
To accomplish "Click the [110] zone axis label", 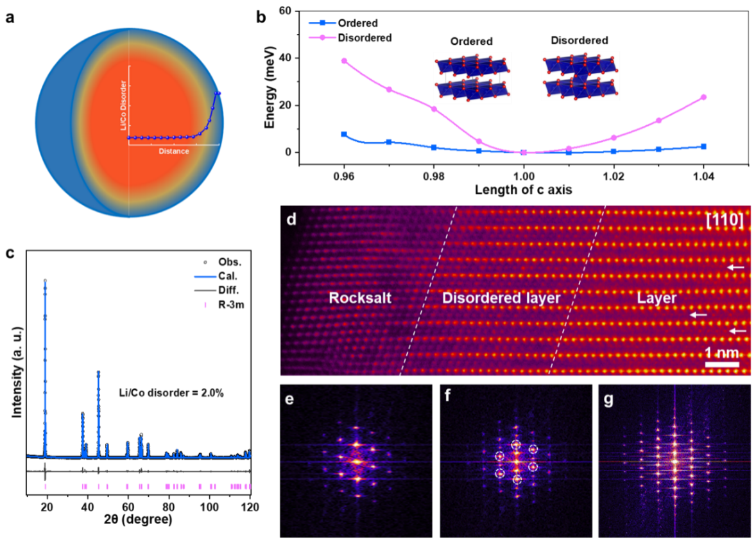I will tap(724, 220).
